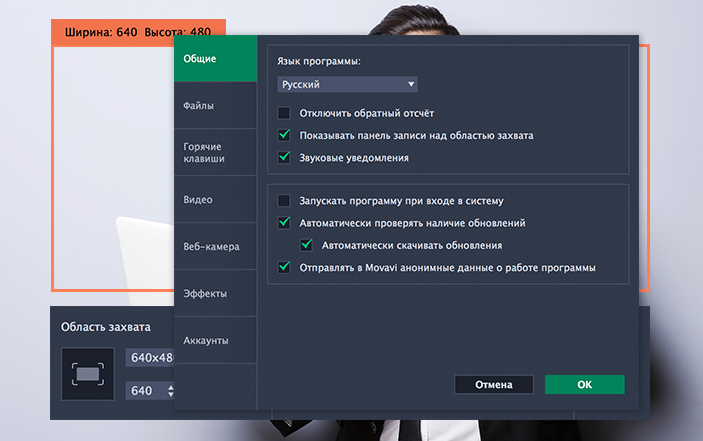703x441 pixels.
Task: Enable Запускать программу при входе в систему
Action: tap(285, 200)
